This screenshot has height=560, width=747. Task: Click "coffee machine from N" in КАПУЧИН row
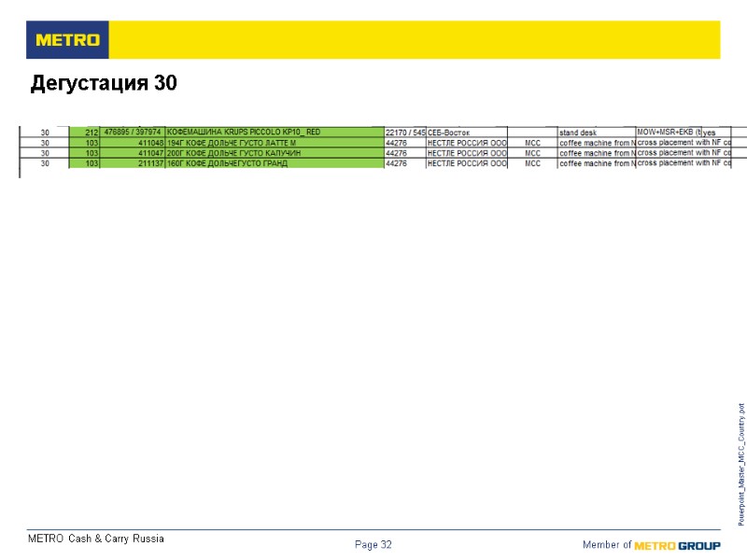click(x=597, y=153)
